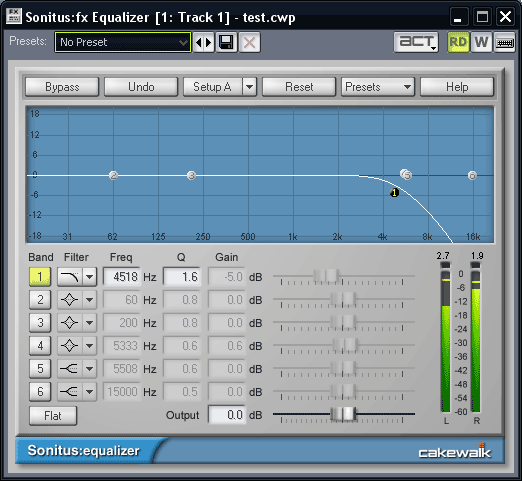Click band 4 gain field 0.6
This screenshot has height=481, width=522.
coord(227,346)
